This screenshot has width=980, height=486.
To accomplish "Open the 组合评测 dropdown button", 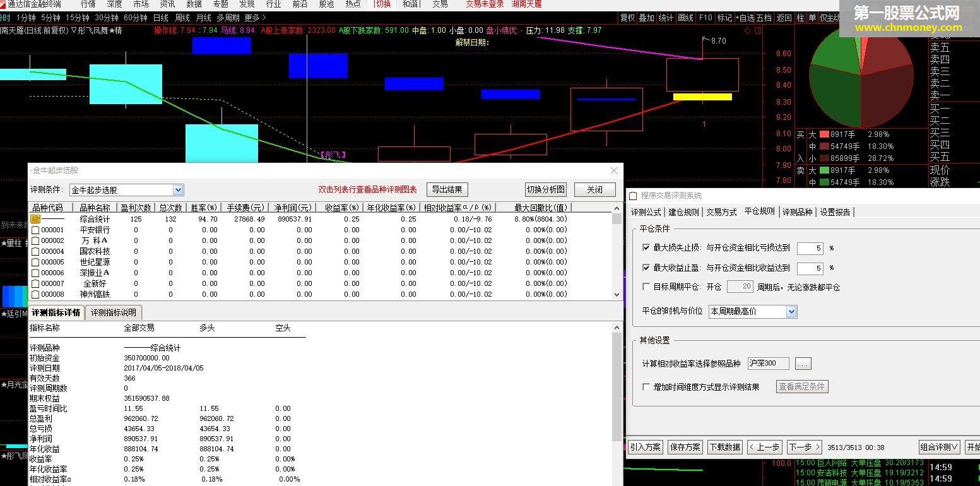I will click(x=939, y=447).
